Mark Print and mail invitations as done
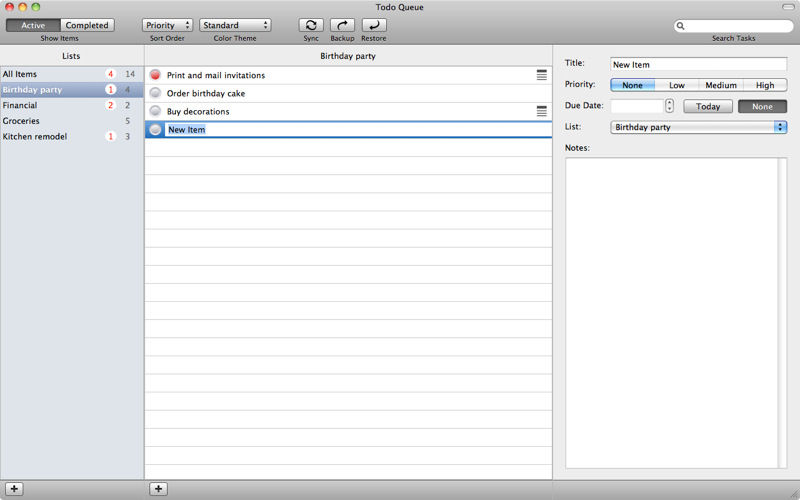 155,75
